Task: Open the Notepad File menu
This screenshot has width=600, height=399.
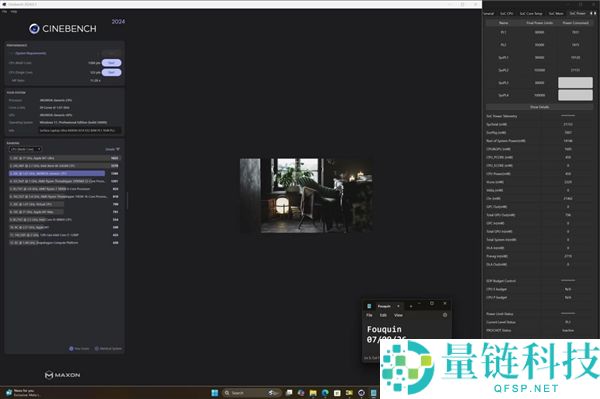Action: 369,315
